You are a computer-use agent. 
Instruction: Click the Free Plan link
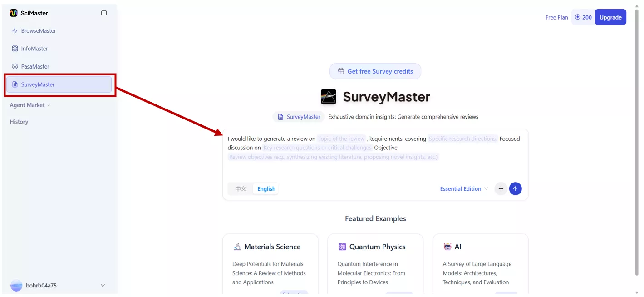click(x=556, y=17)
